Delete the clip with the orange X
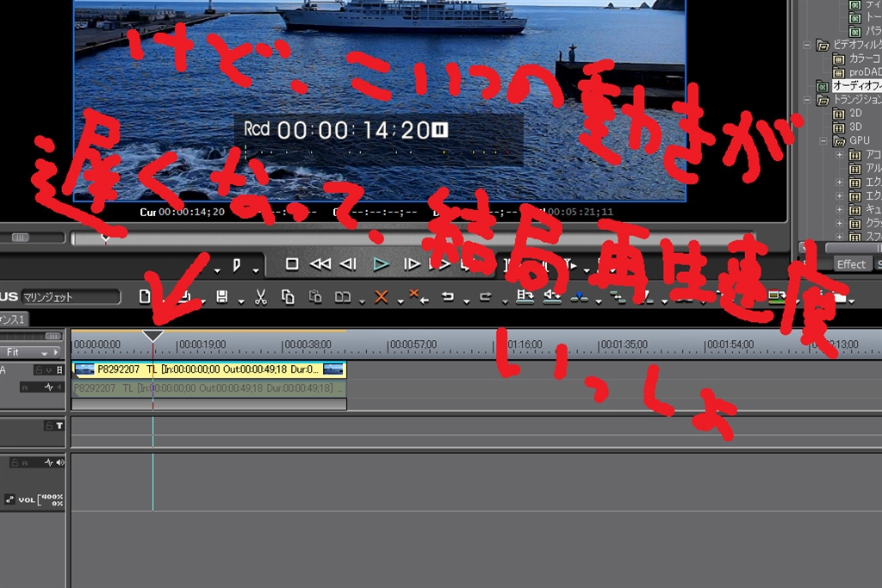This screenshot has height=588, width=882. click(382, 297)
